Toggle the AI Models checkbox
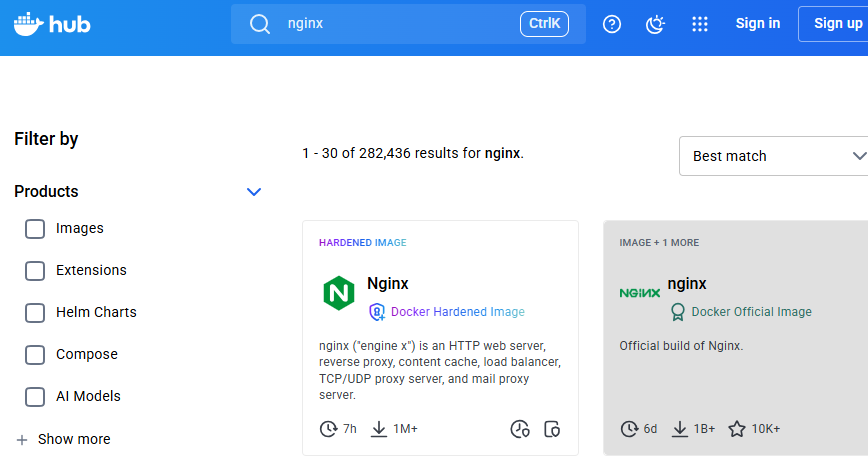 click(35, 397)
